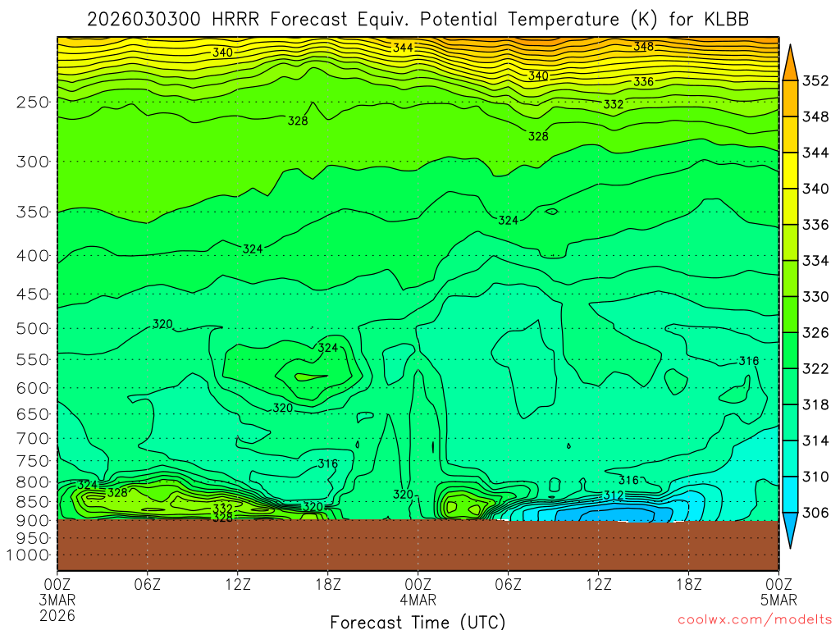The height and width of the screenshot is (630, 840).
Task: Click the colorbar label 318
Action: 815,405
